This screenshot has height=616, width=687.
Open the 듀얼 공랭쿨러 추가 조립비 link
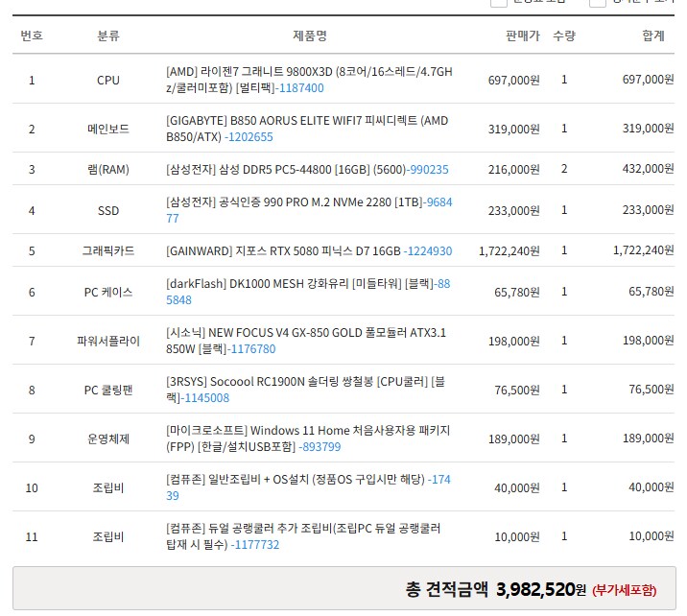(303, 536)
